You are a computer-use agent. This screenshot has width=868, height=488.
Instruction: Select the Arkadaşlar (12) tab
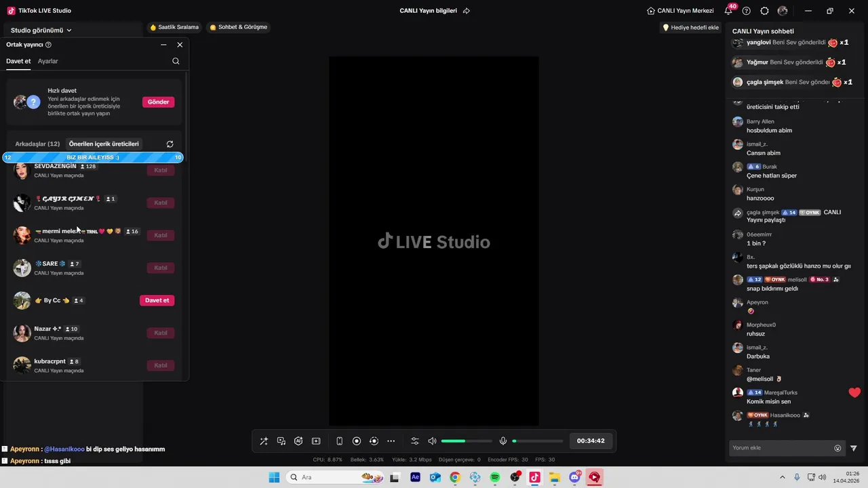pos(37,144)
